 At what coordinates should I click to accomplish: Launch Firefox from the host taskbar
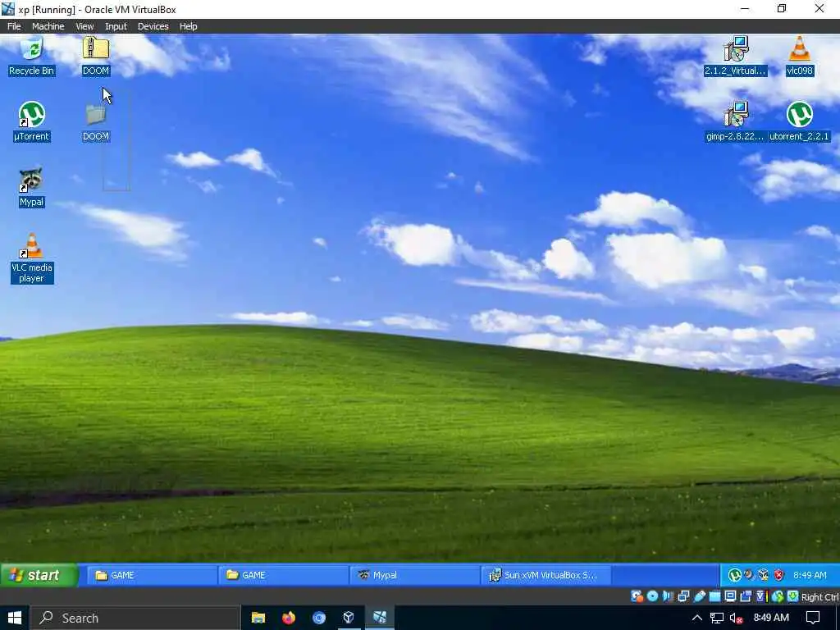[x=288, y=618]
